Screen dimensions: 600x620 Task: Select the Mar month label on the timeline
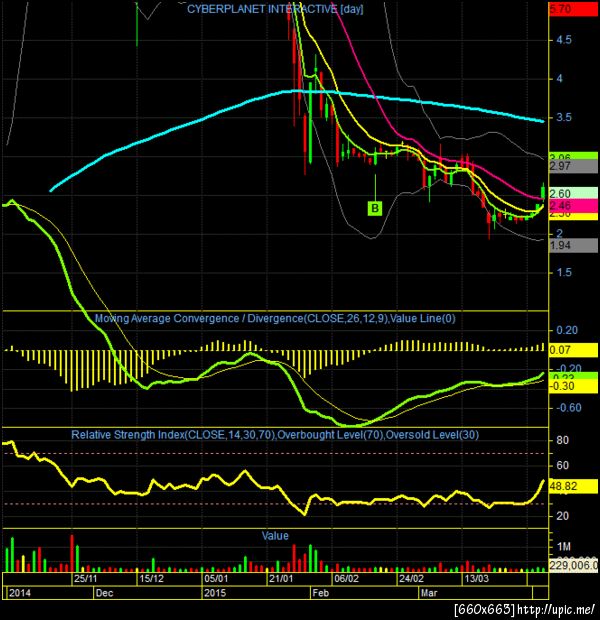[x=429, y=593]
